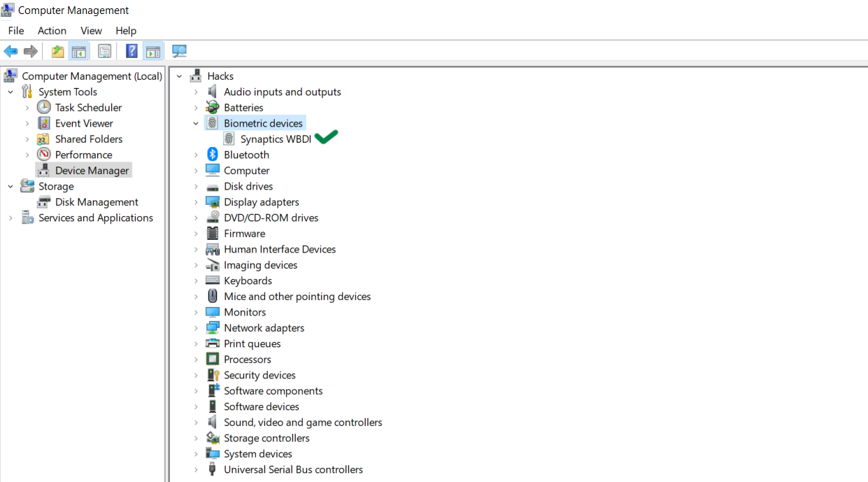Viewport: 868px width, 482px height.
Task: Collapse the Biometric devices node
Action: [196, 122]
